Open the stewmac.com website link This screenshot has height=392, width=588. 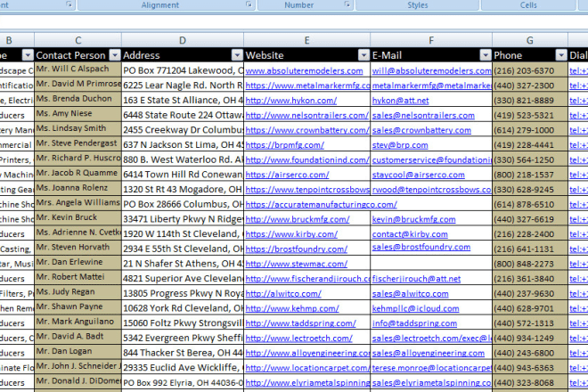coord(297,264)
